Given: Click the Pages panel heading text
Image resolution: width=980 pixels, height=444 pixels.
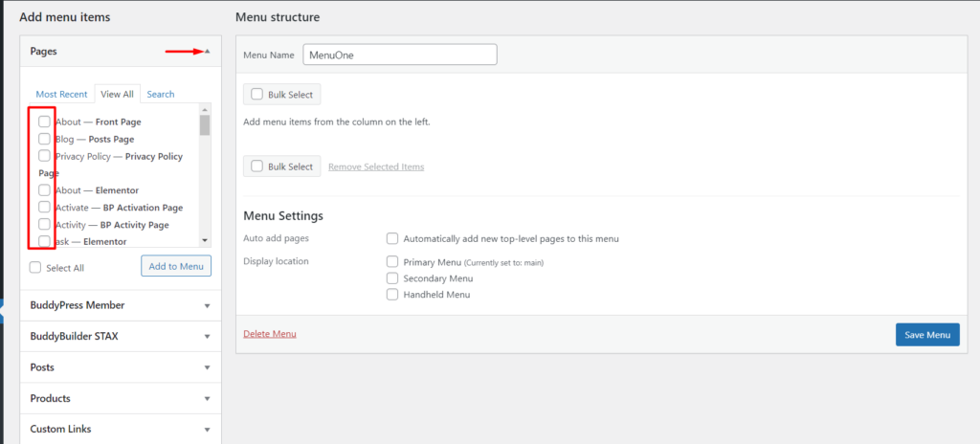Looking at the screenshot, I should coord(44,52).
